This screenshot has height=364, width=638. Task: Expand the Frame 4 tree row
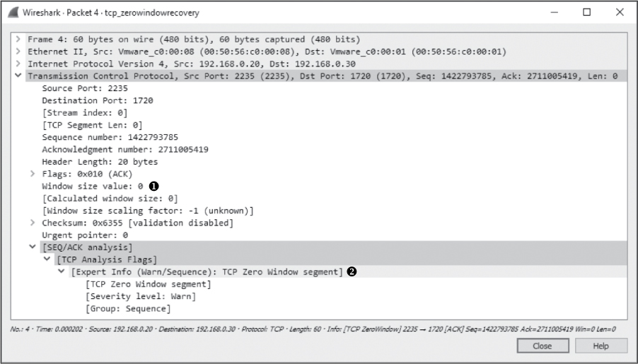pos(18,39)
